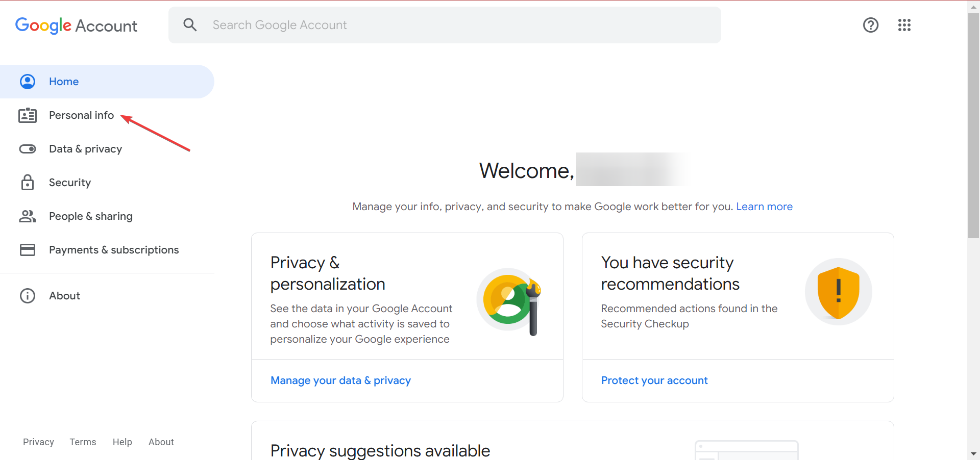Click Manage your data & privacy link
Viewport: 980px width, 460px height.
tap(340, 380)
